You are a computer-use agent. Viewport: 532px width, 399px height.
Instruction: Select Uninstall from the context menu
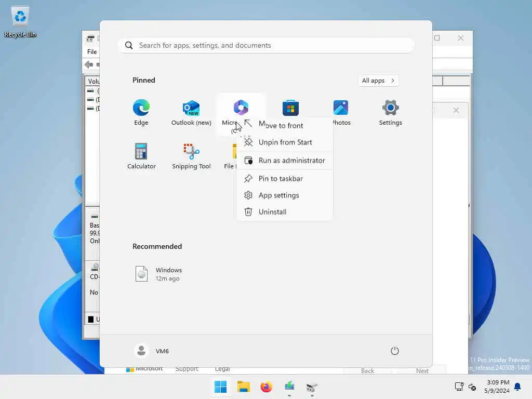point(284,212)
